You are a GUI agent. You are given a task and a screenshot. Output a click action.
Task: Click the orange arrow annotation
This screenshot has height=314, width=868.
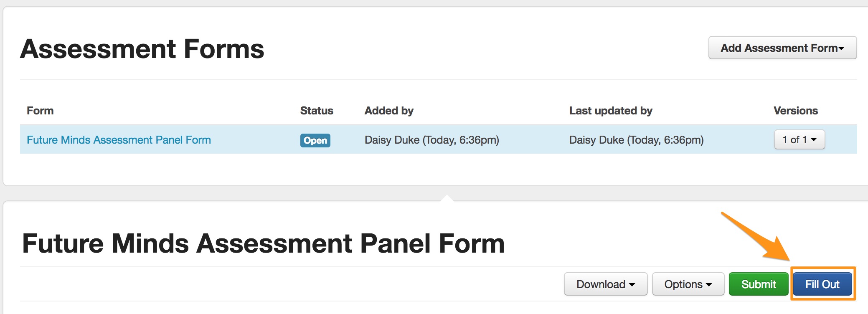[x=755, y=236]
